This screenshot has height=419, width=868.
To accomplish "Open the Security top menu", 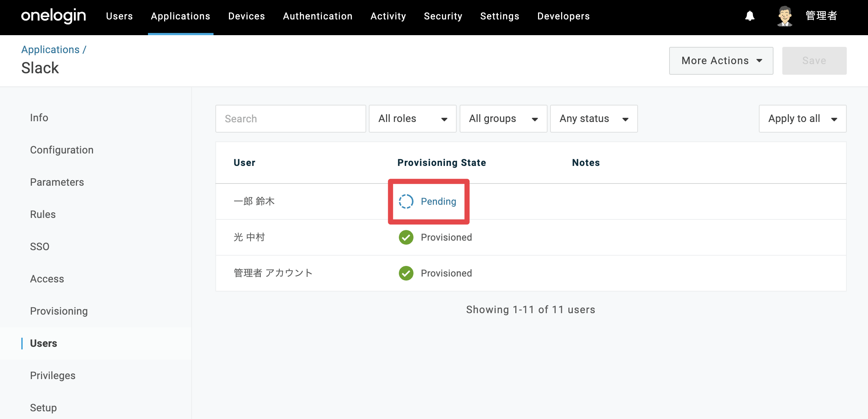I will pos(443,16).
